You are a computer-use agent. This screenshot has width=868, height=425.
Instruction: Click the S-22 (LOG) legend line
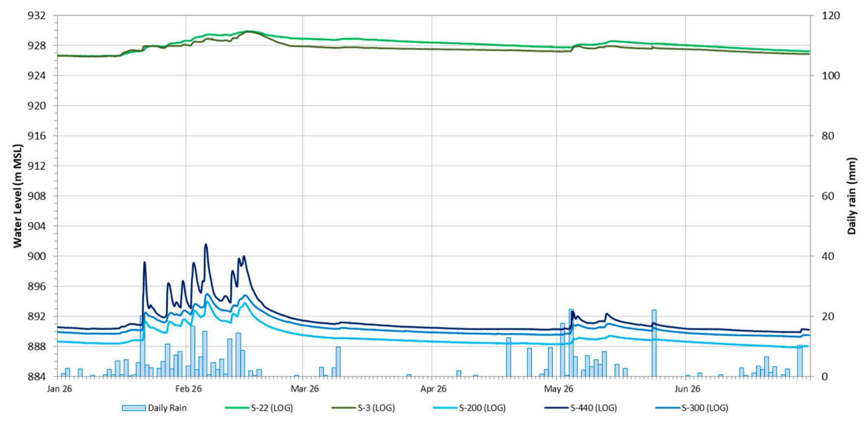237,408
